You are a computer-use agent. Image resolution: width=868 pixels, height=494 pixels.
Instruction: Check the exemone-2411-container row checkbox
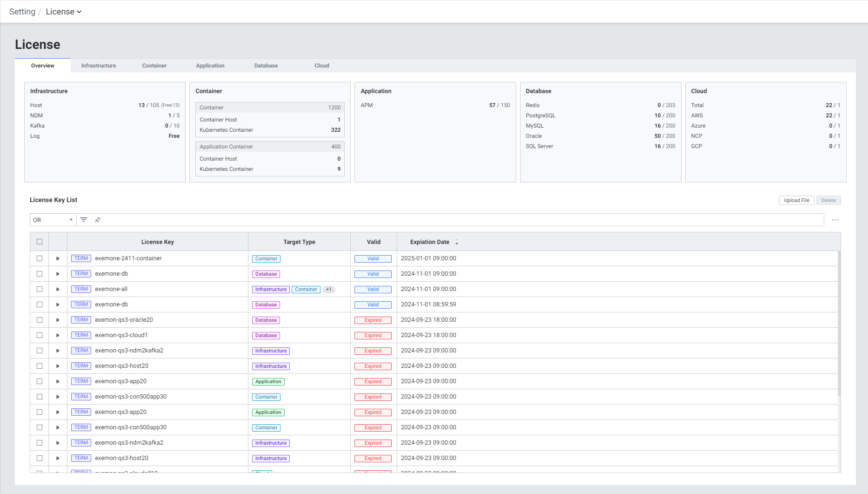coord(40,258)
